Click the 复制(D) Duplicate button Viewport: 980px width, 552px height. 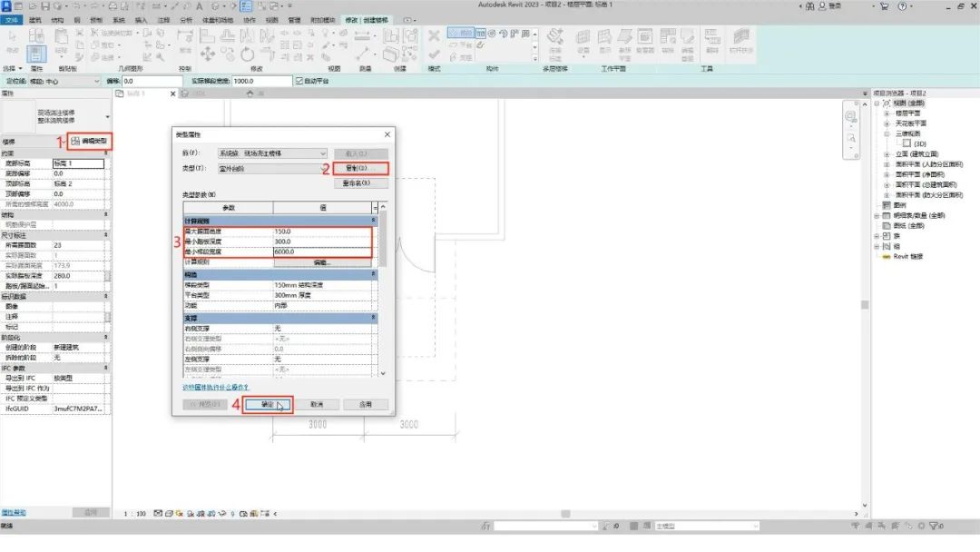pos(360,168)
